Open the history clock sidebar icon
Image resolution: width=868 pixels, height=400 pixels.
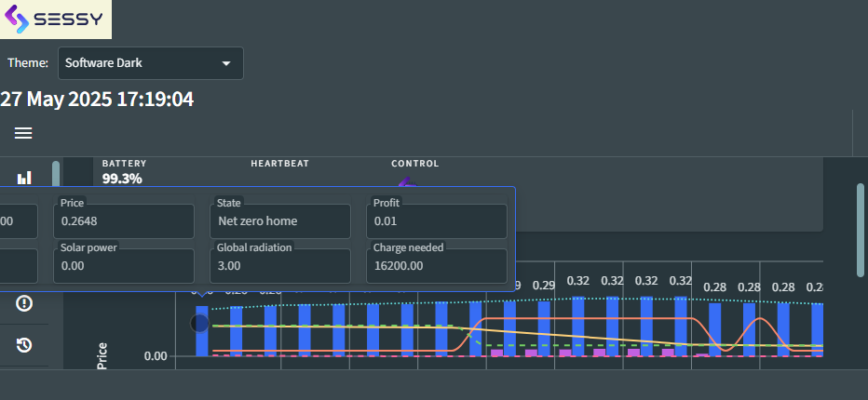pyautogui.click(x=24, y=345)
